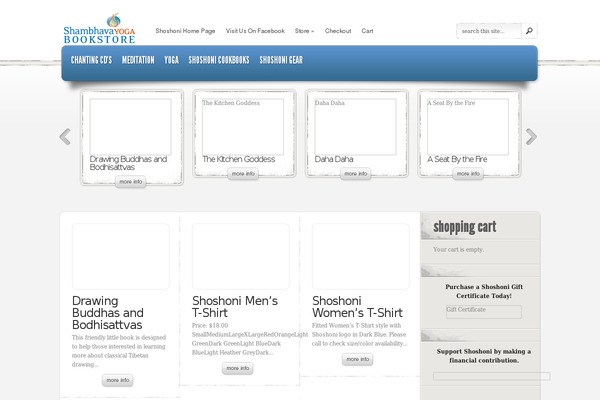This screenshot has width=600, height=400.
Task: Select the Shoshoni Gear category
Action: (x=281, y=60)
